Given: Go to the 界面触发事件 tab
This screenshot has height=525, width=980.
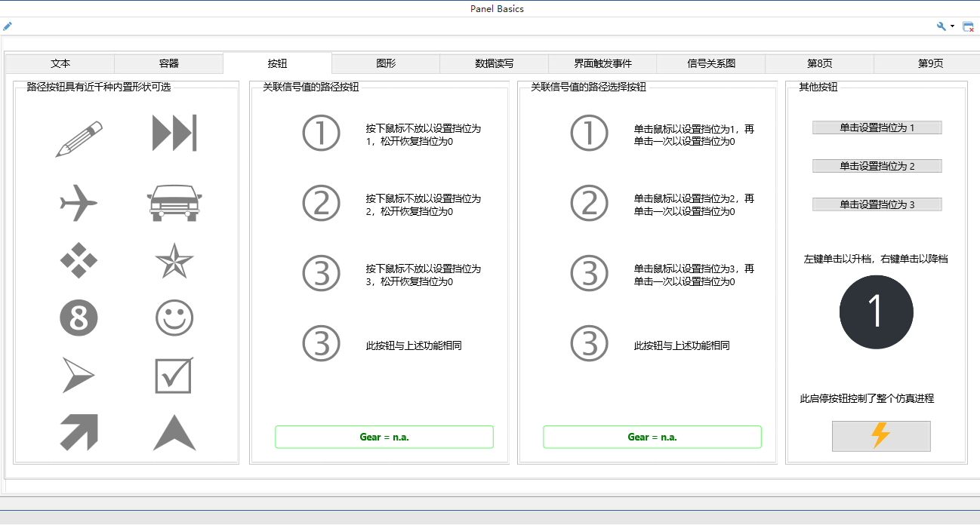Looking at the screenshot, I should point(602,63).
